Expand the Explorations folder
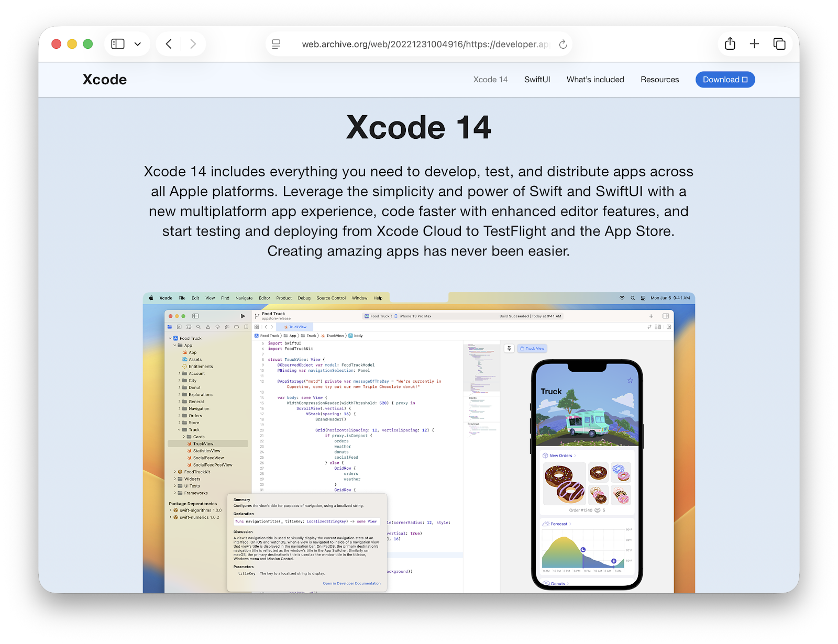This screenshot has width=838, height=644. tap(180, 395)
